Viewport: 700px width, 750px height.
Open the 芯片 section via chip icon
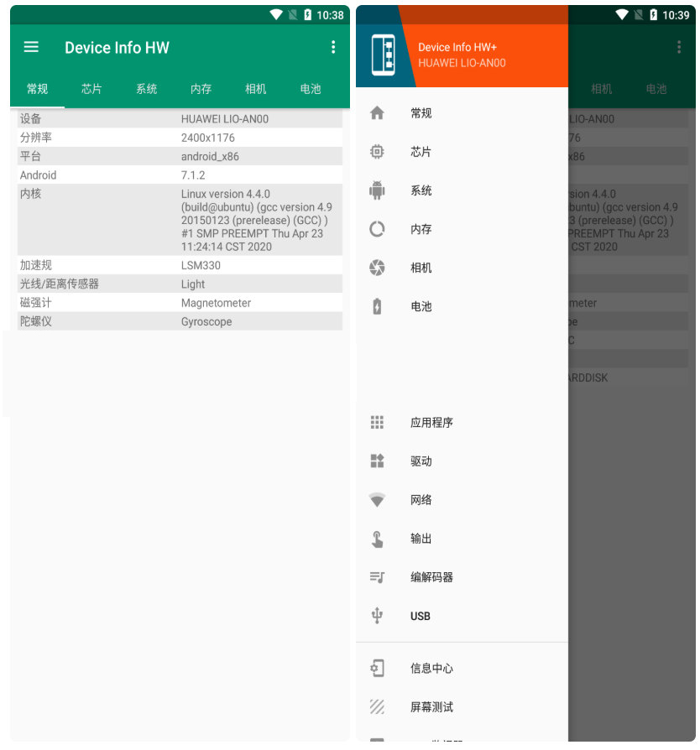pos(377,152)
